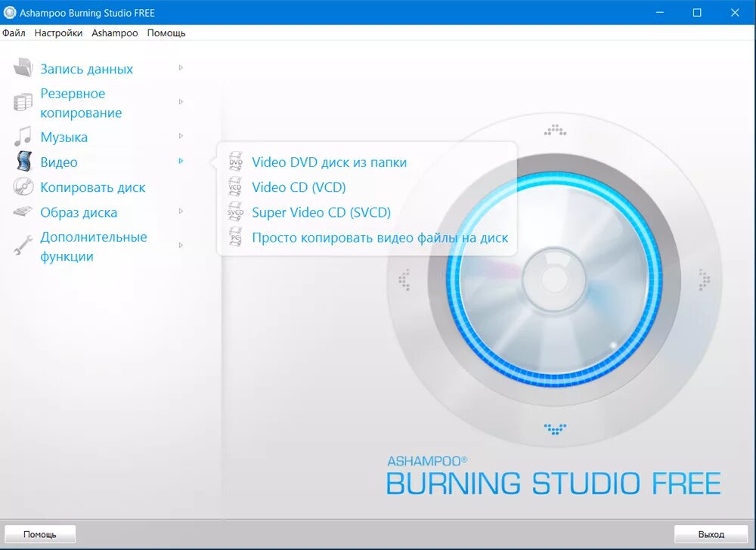Click the PC film icon in submenu
This screenshot has height=550, width=756.
pyautogui.click(x=235, y=237)
